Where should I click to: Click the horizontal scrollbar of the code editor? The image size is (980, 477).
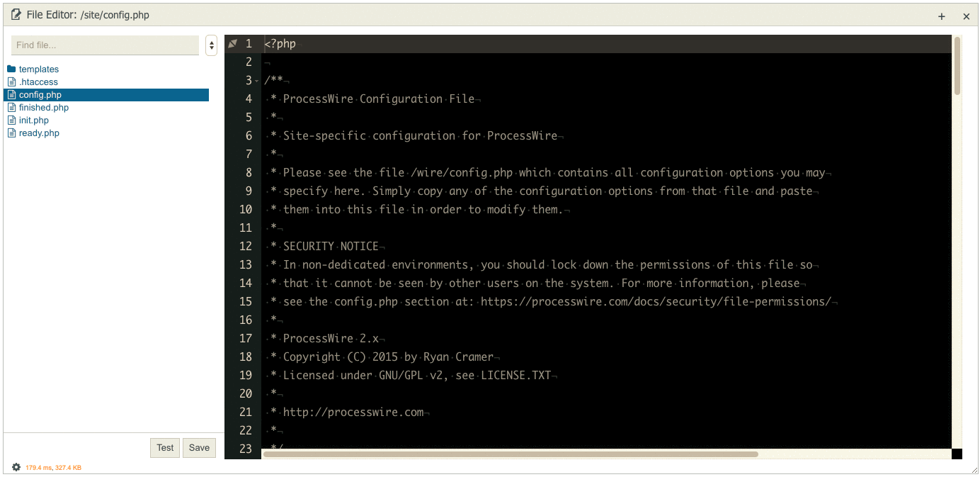coord(510,454)
